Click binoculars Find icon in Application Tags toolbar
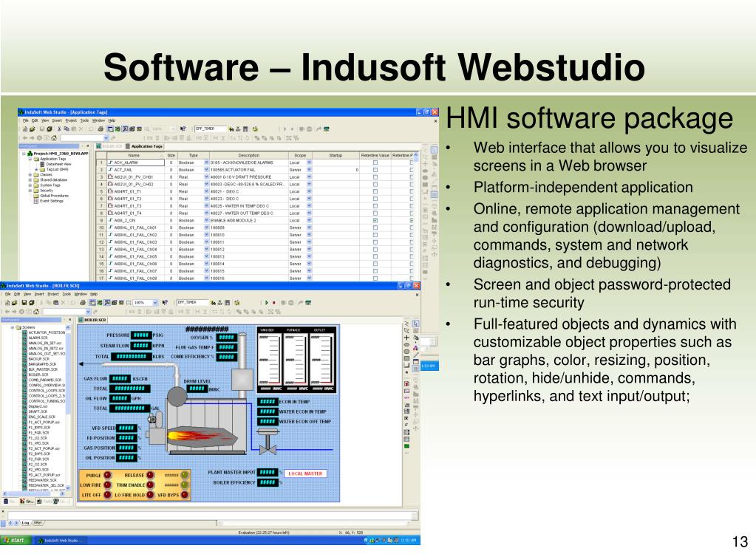The width and height of the screenshot is (756, 554). pyautogui.click(x=231, y=129)
